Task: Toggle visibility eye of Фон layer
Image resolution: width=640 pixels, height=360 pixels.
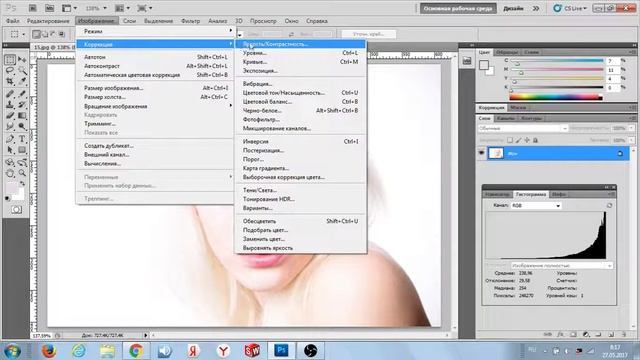Action: point(482,153)
